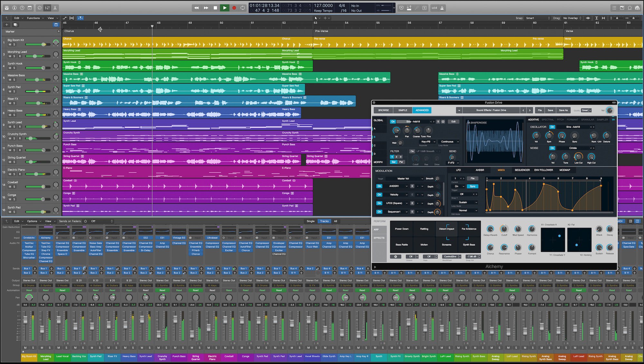Open the Drag mode No Overlap dropdown

click(x=572, y=18)
